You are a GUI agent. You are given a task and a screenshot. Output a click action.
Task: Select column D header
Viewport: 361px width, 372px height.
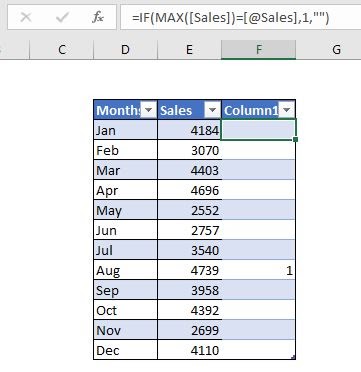click(125, 50)
